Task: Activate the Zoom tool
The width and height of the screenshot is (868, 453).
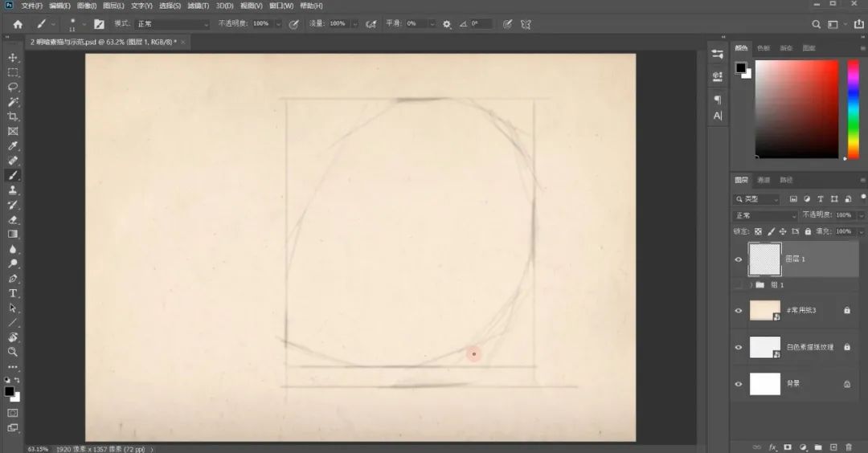Action: 13,352
